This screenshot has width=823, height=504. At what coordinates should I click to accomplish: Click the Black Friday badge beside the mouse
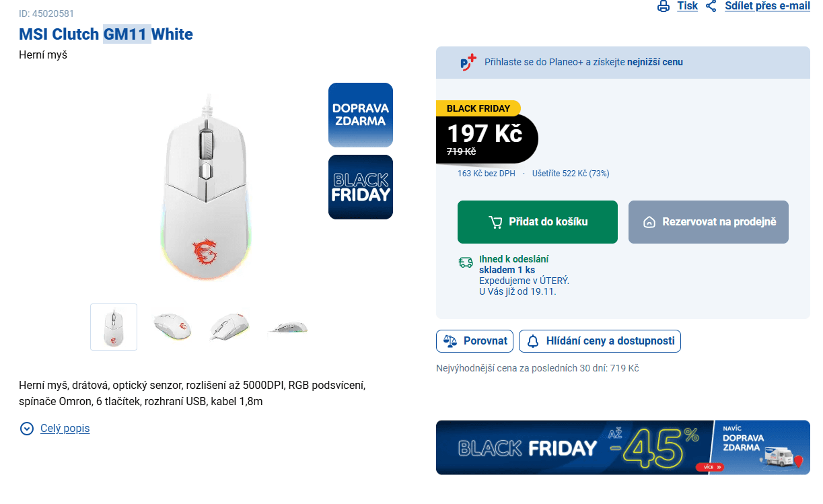[x=361, y=187]
